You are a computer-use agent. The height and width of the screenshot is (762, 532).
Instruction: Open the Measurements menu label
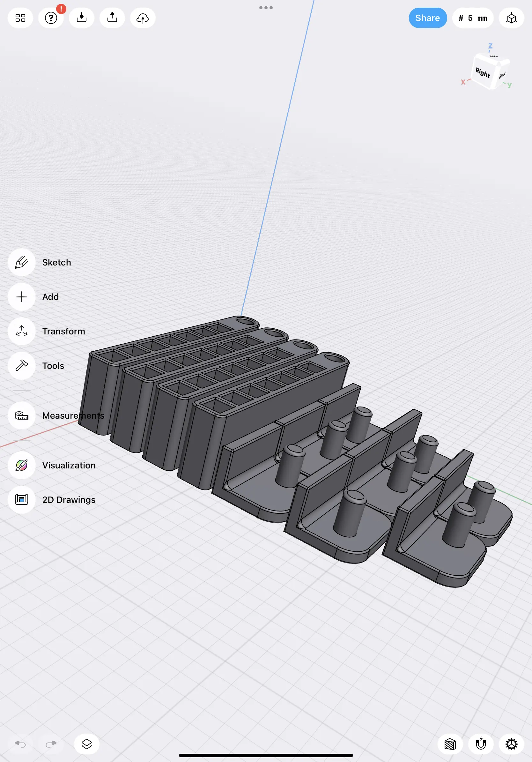73,415
